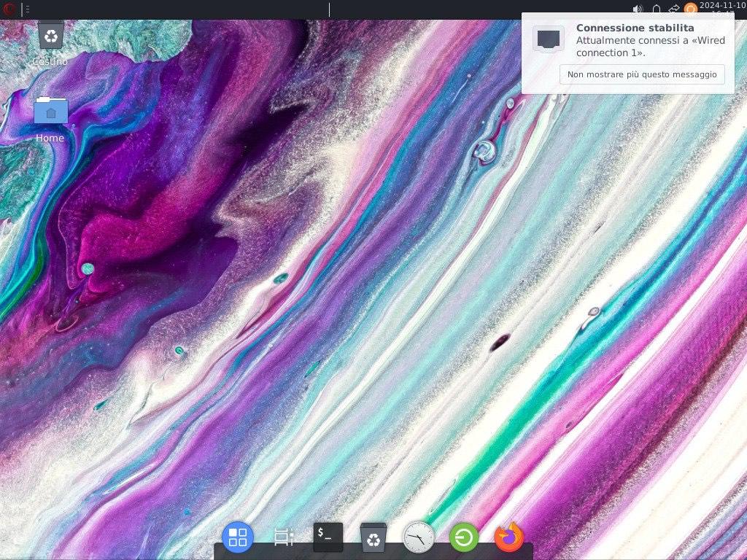
Task: Launch the Terminal from the dock
Action: coord(328,537)
